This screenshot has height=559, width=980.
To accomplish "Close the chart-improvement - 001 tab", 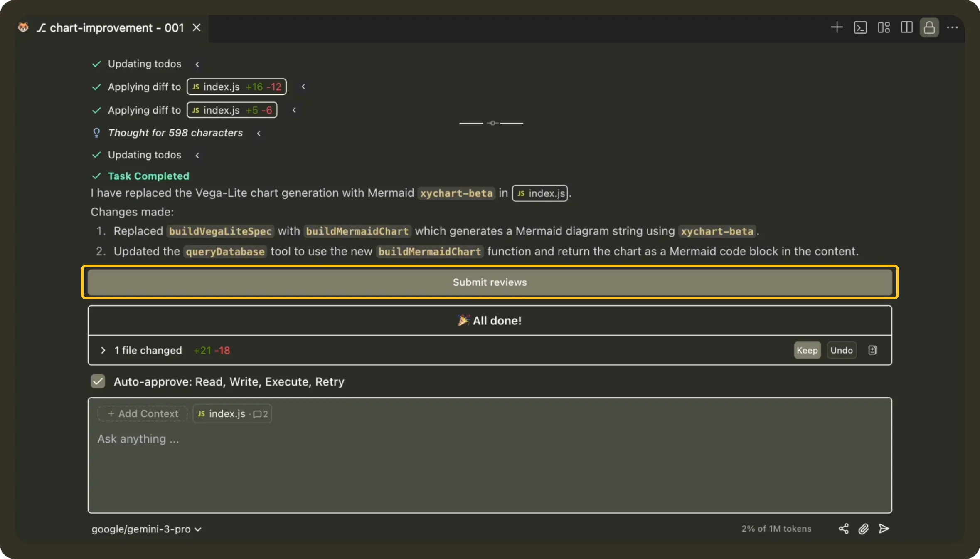I will pos(197,28).
